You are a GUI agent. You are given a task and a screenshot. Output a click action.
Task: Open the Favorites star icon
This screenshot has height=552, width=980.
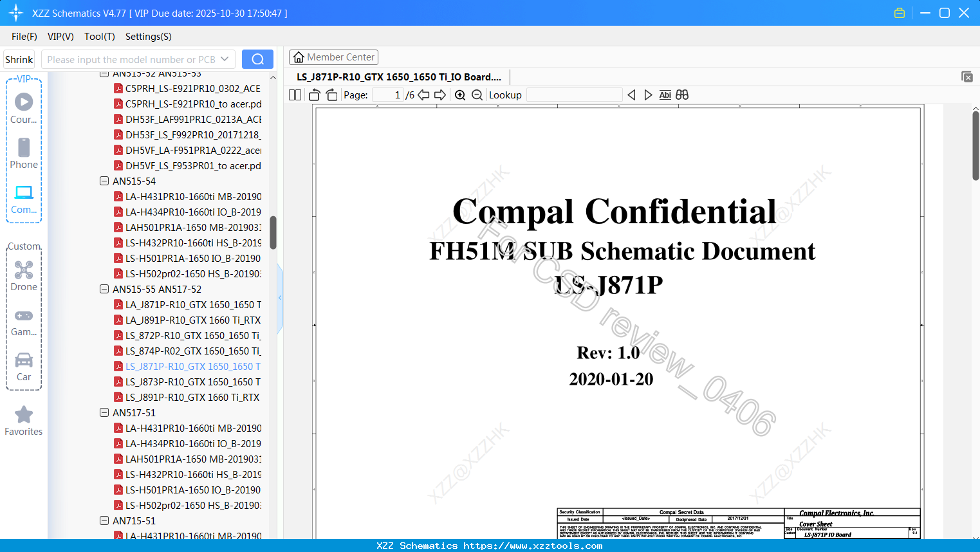24,421
